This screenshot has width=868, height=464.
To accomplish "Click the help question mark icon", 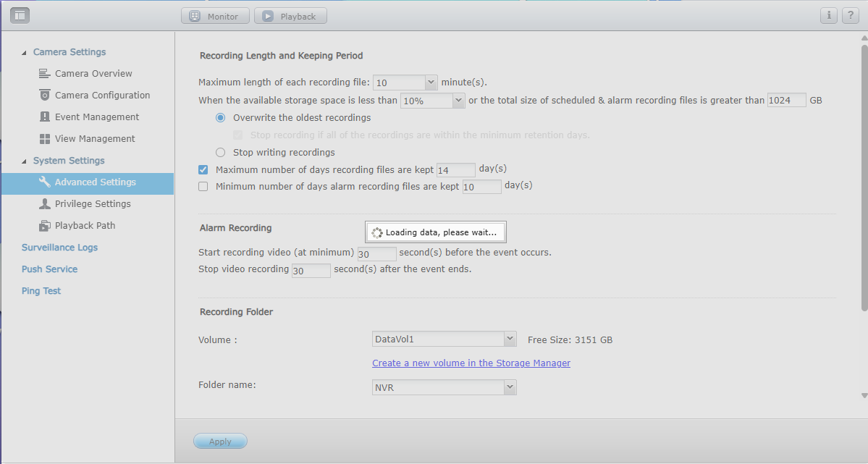I will (850, 15).
